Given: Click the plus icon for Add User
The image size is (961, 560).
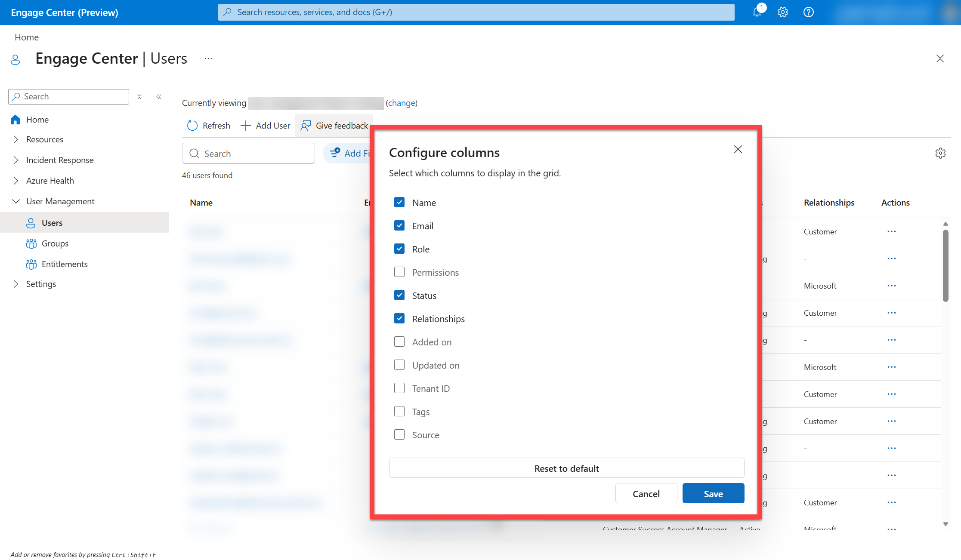Looking at the screenshot, I should (245, 126).
